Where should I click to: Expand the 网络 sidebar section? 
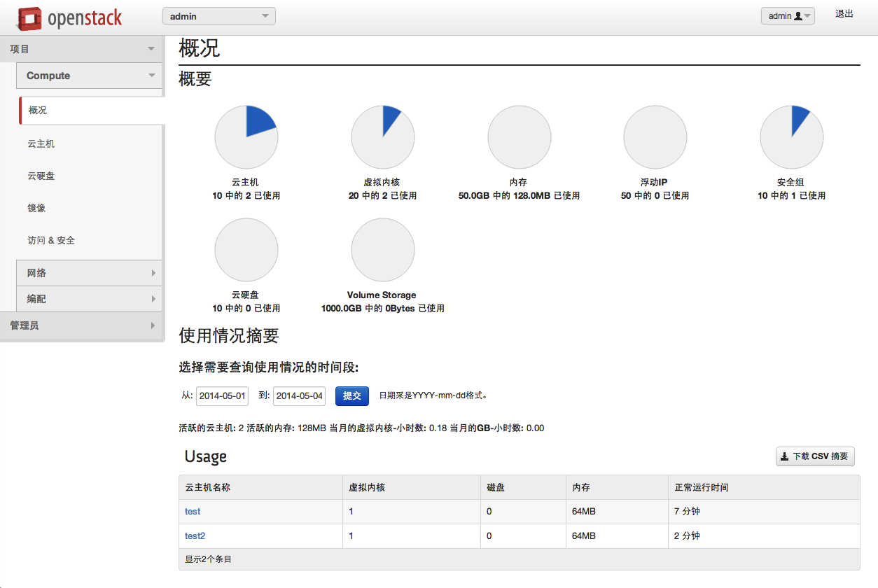click(90, 273)
